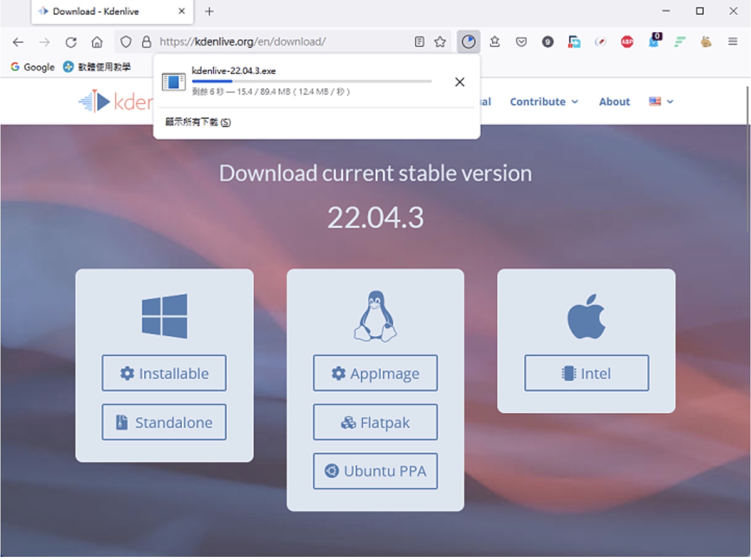This screenshot has width=751, height=560.
Task: Click the Windows logo icon
Action: point(165,316)
